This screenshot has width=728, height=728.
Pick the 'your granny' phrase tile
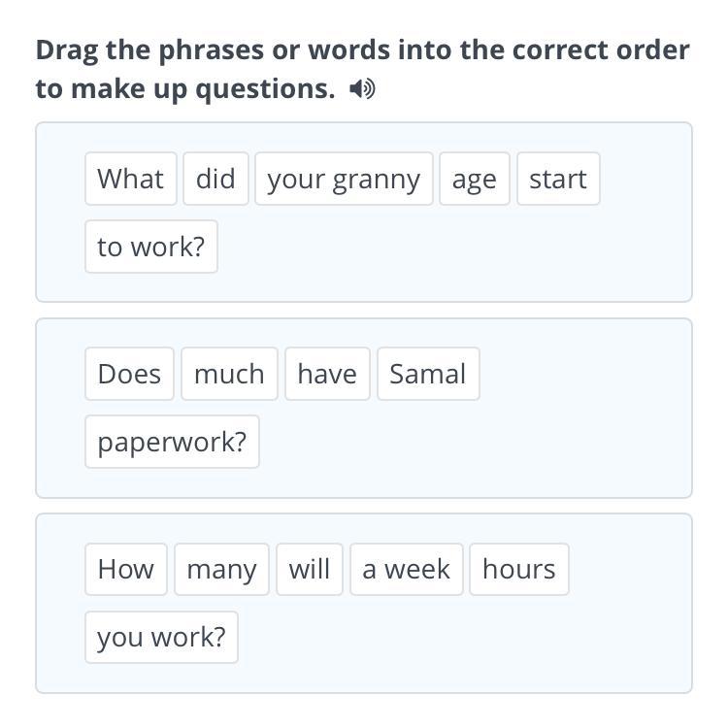344,179
